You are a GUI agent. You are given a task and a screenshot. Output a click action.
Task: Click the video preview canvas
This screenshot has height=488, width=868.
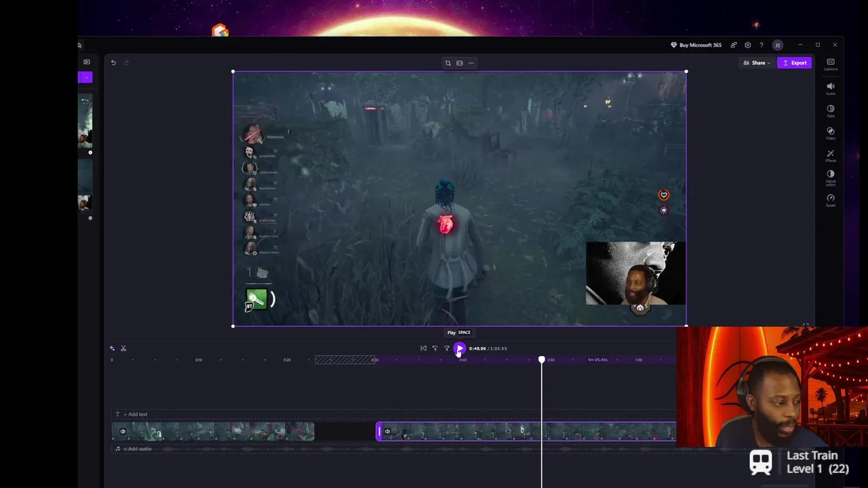pyautogui.click(x=460, y=199)
